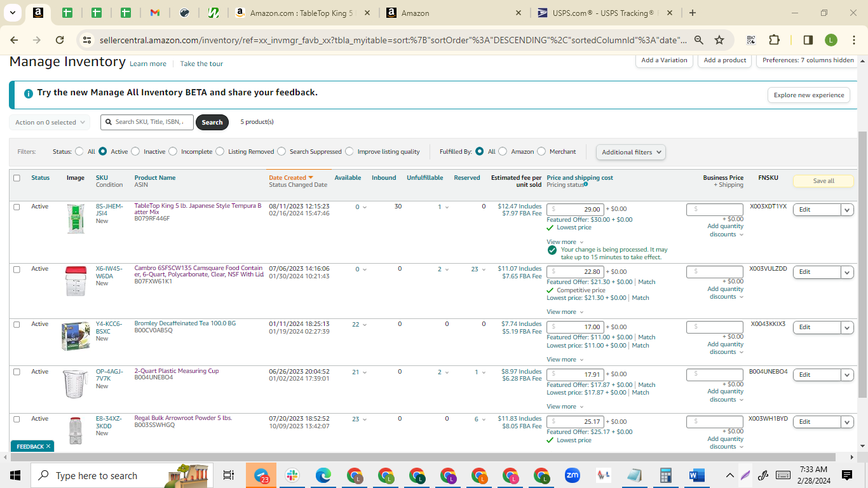Viewport: 868px width, 488px height.
Task: Sort by the Available column header
Action: [x=348, y=178]
